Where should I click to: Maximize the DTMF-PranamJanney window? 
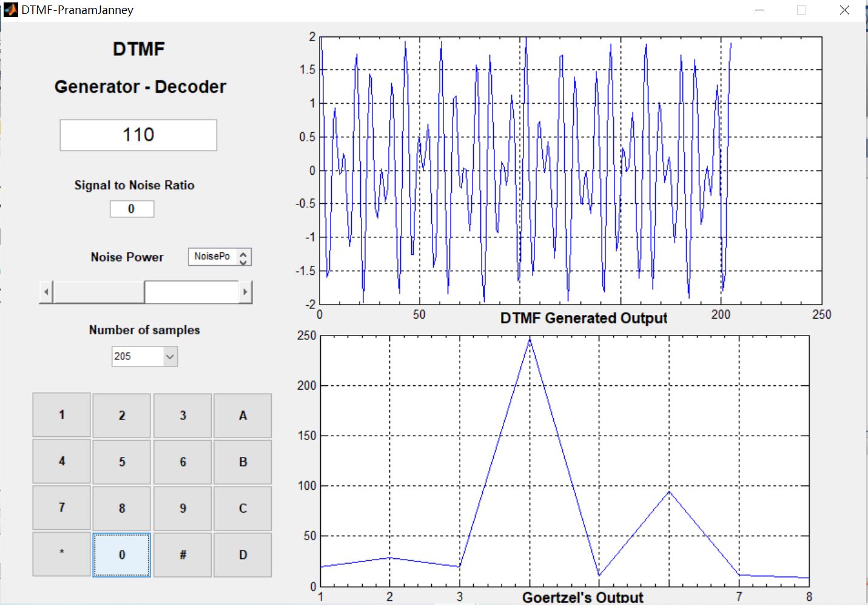click(801, 10)
